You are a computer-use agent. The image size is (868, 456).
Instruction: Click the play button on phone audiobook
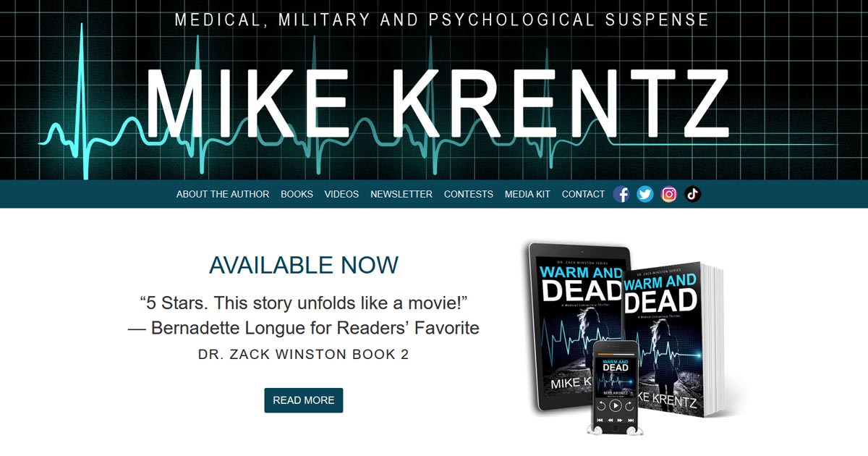tap(616, 406)
